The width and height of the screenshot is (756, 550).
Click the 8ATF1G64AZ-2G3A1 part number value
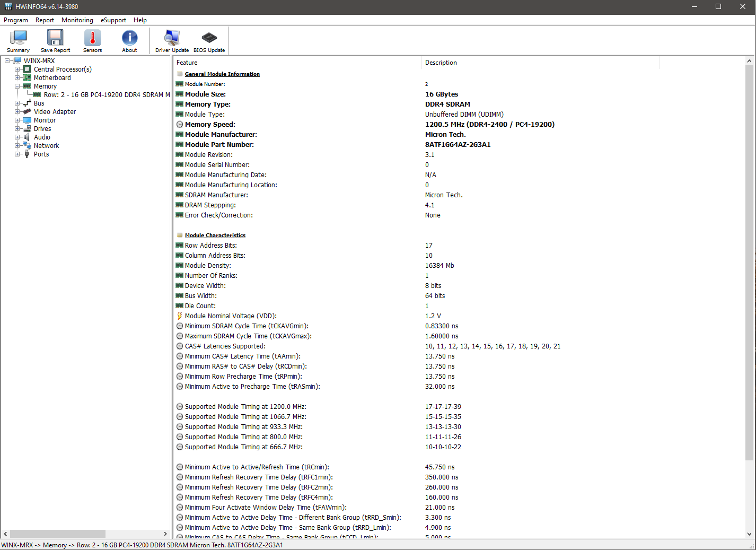coord(458,145)
